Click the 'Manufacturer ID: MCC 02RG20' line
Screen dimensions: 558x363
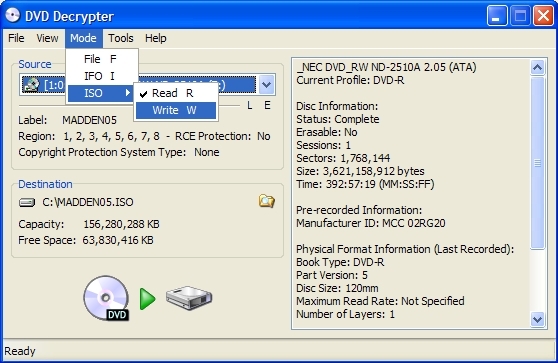coord(371,223)
